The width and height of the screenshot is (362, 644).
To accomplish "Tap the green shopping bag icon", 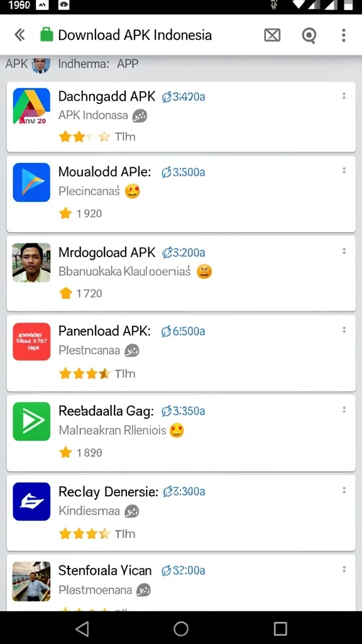I will (47, 35).
